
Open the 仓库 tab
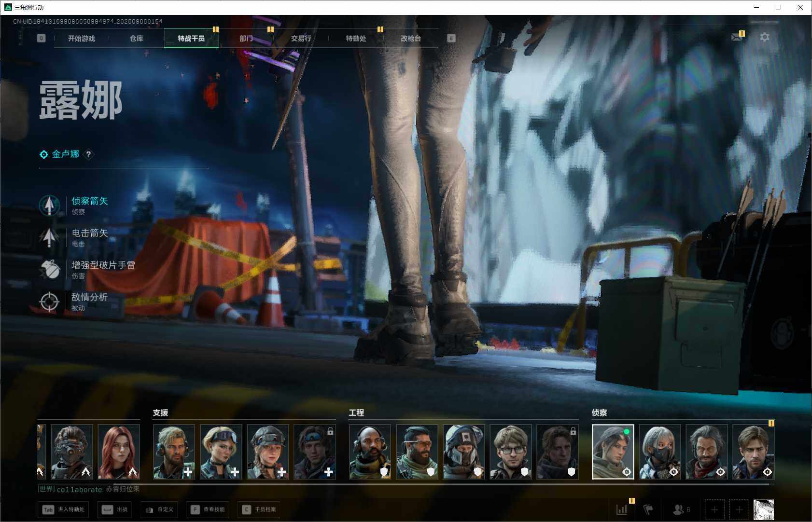pyautogui.click(x=137, y=38)
